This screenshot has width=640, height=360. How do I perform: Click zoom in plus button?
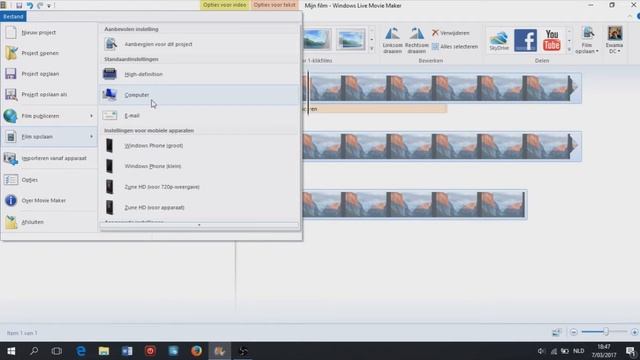tap(634, 332)
